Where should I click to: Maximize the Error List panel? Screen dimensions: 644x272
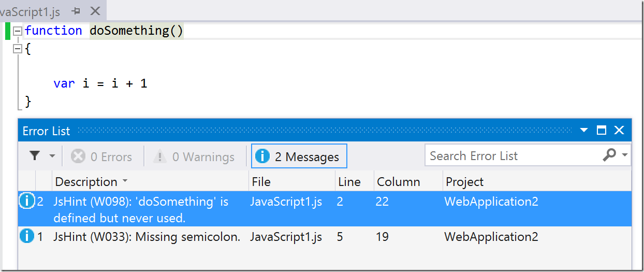click(601, 131)
